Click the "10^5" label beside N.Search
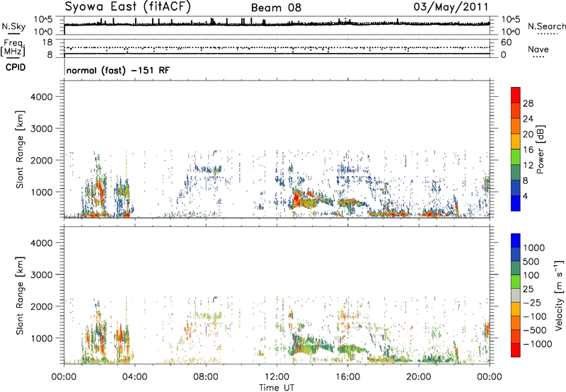Screen dimensions: 566x392 coord(511,20)
